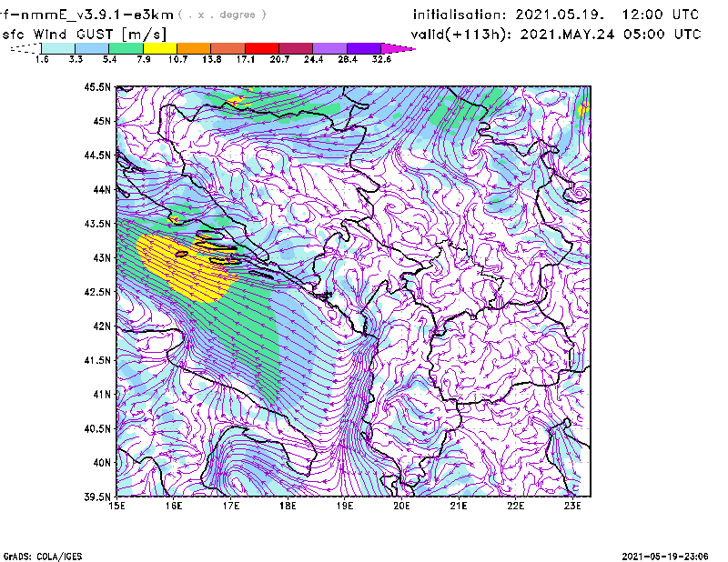
Task: Click the crimson swatch between 20.7 and 24.4
Action: 296,48
